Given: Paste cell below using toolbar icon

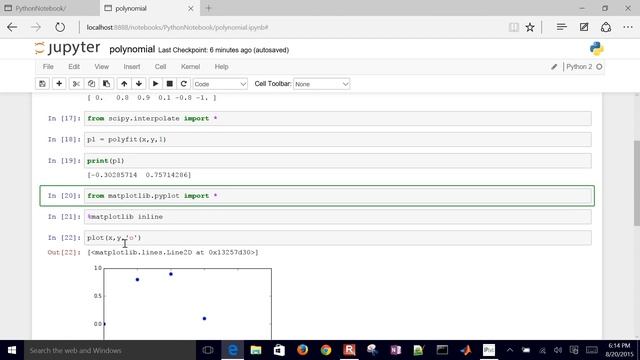Looking at the screenshot, I should click(107, 84).
